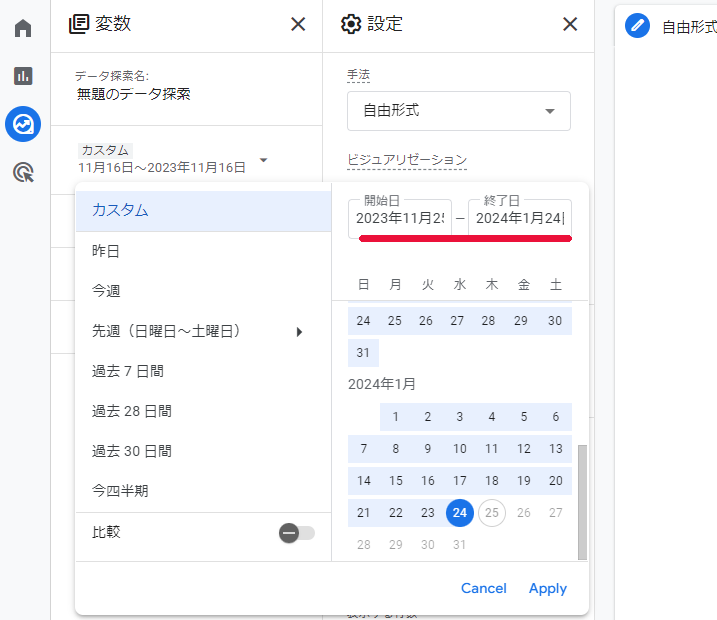The width and height of the screenshot is (717, 620).
Task: Choose 今四半期 preset option
Action: pos(120,491)
